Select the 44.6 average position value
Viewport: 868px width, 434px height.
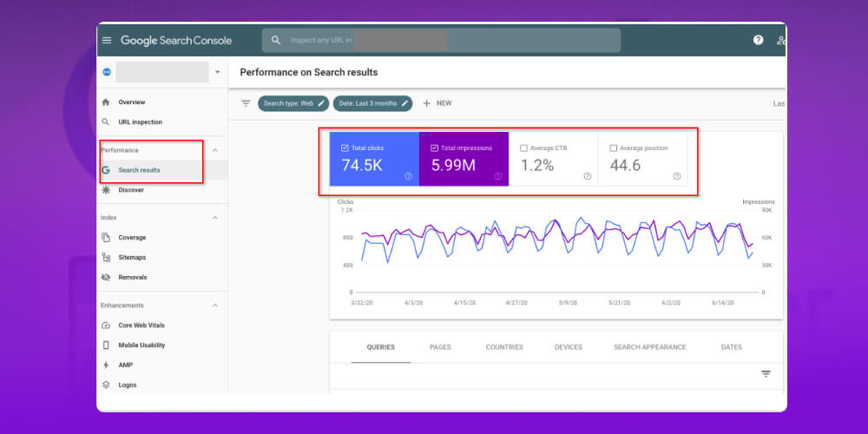coord(625,166)
